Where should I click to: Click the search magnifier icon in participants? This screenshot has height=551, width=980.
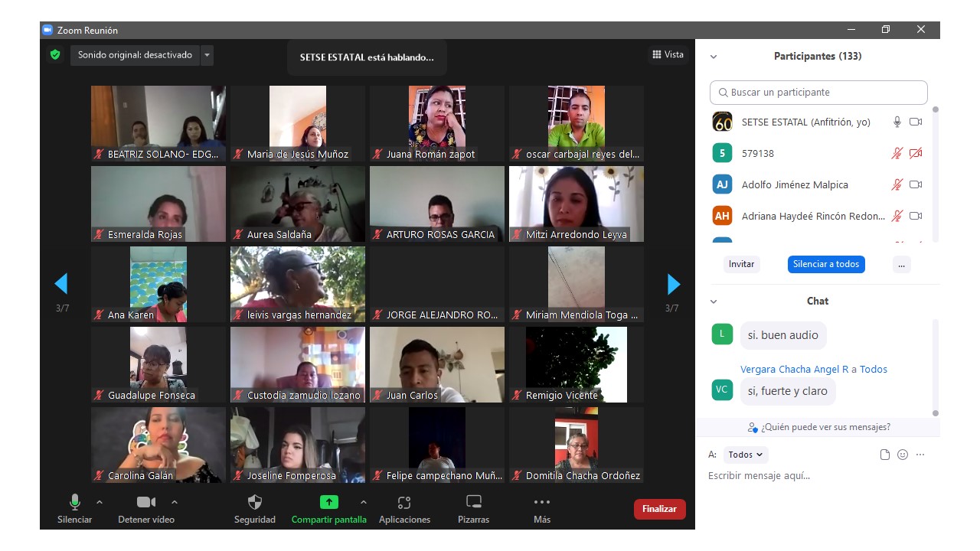point(723,93)
